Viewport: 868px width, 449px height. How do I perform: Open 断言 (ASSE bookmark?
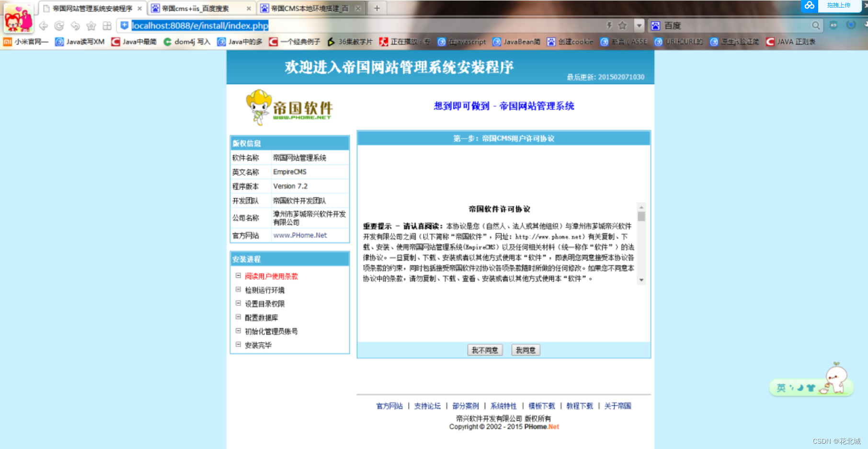[x=624, y=42]
